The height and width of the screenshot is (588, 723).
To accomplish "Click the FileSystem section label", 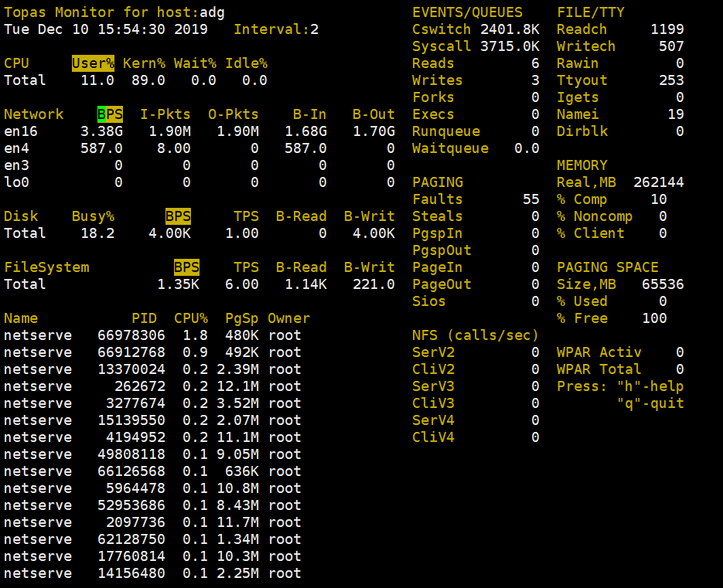I will [x=46, y=267].
